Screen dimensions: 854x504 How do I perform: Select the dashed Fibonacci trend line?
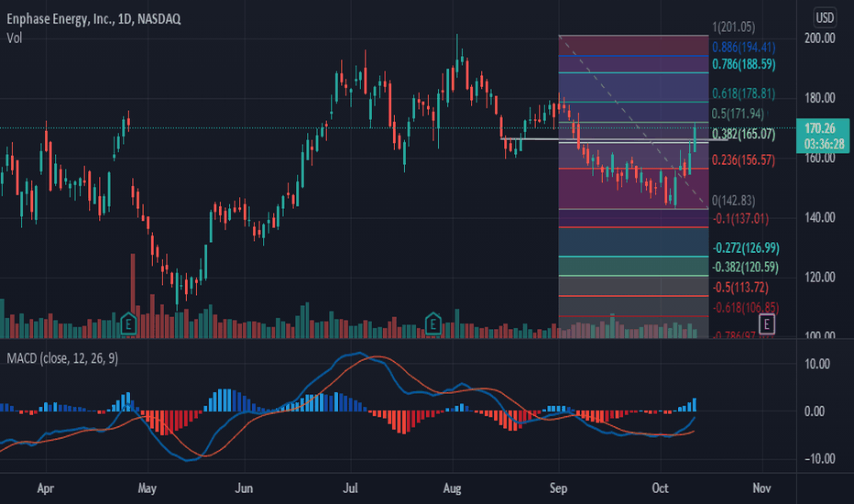pyautogui.click(x=633, y=122)
